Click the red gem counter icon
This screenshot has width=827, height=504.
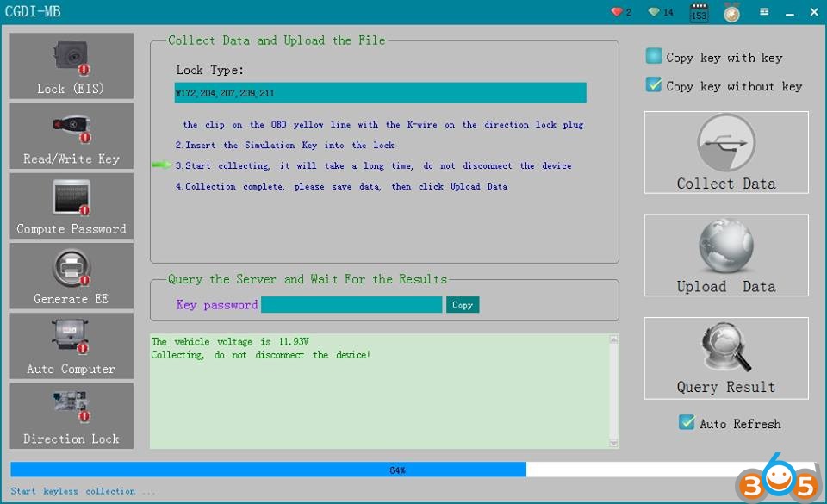(616, 12)
